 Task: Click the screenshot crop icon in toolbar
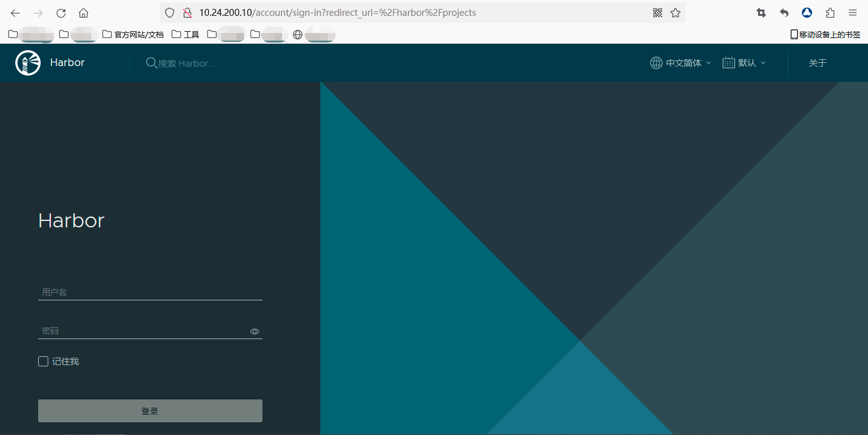tap(761, 13)
